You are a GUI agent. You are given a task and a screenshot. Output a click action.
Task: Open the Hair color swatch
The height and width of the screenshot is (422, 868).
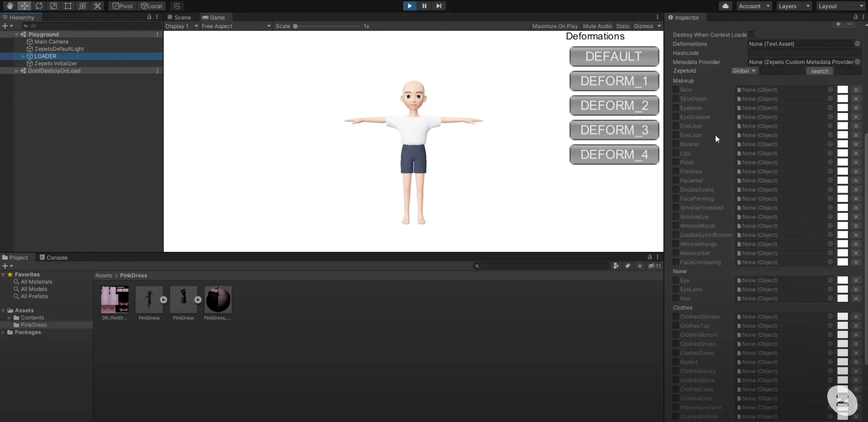point(842,298)
